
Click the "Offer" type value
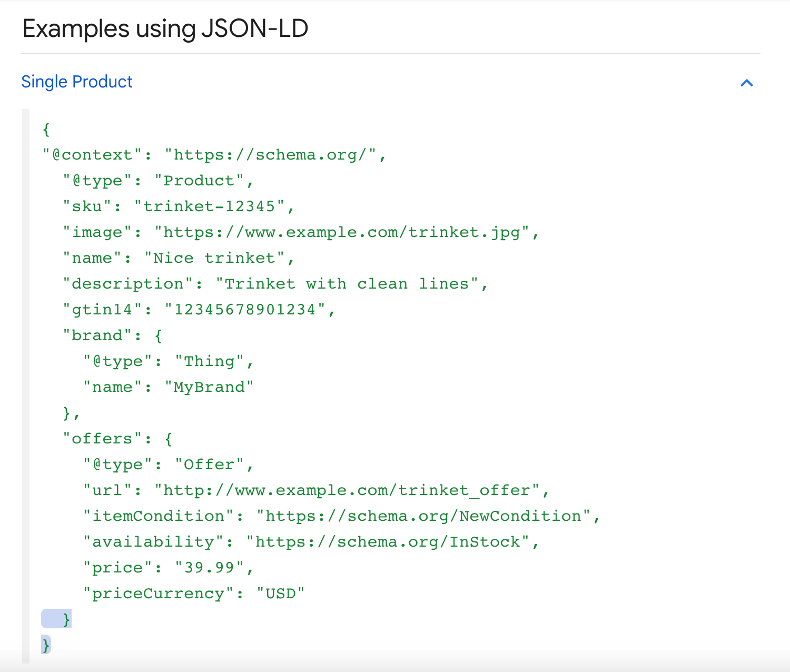click(209, 465)
